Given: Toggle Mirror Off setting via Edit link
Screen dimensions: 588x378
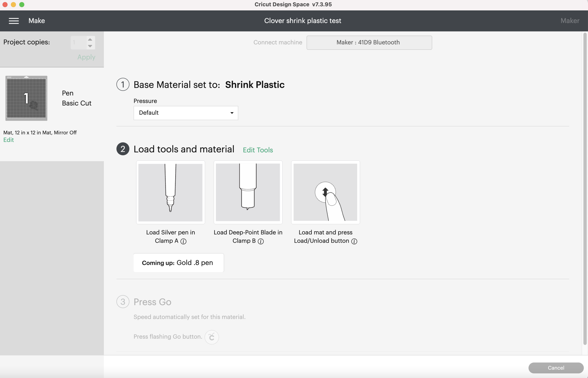Looking at the screenshot, I should tap(8, 139).
